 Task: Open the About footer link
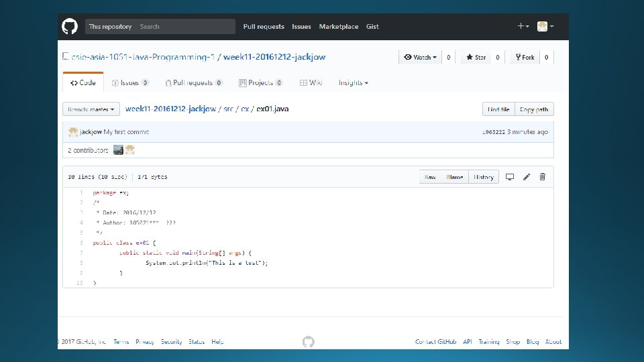coord(553,341)
